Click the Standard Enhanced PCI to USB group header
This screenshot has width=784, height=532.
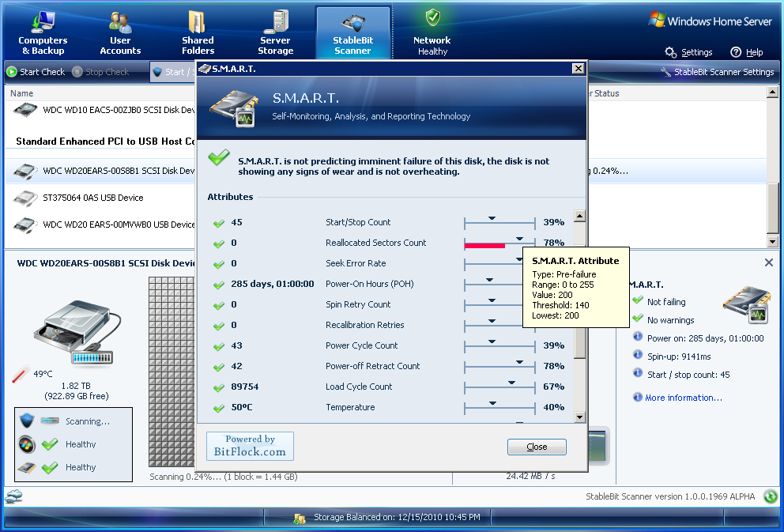(x=105, y=141)
